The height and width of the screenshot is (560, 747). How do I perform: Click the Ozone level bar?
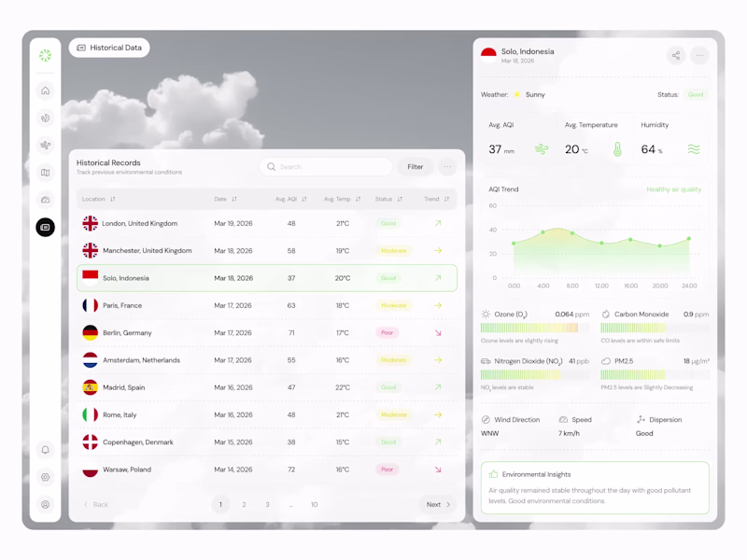coord(535,328)
